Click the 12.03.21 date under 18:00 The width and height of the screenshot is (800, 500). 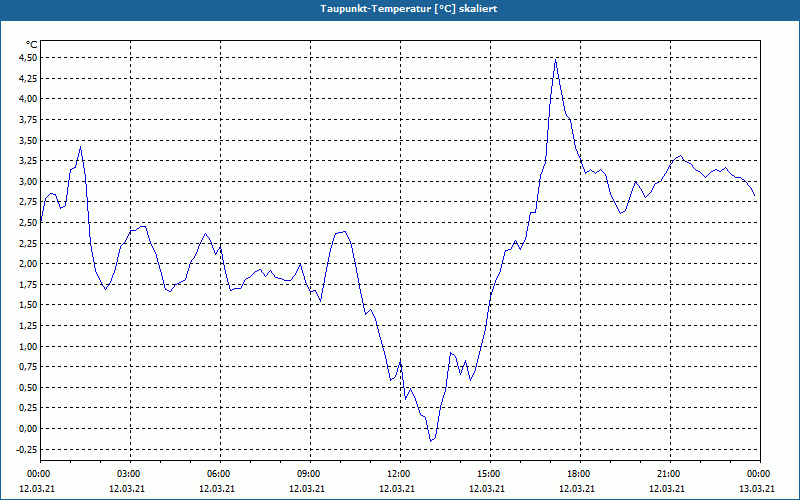tap(577, 488)
